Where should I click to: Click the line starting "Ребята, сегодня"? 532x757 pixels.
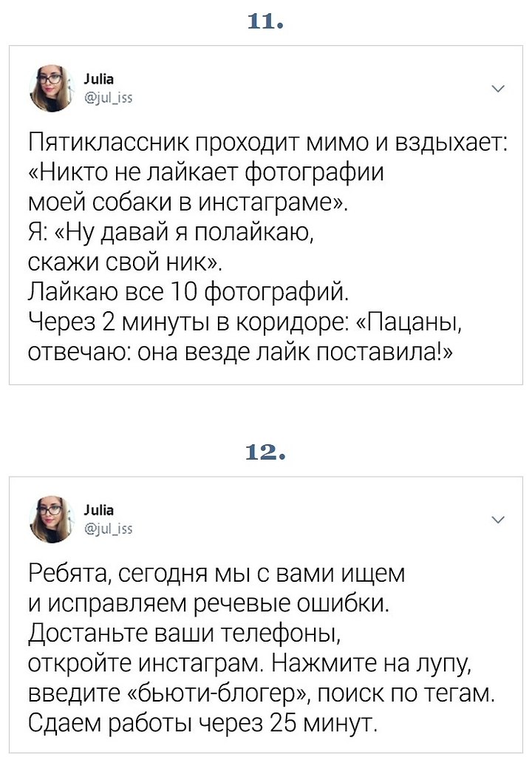pos(216,574)
